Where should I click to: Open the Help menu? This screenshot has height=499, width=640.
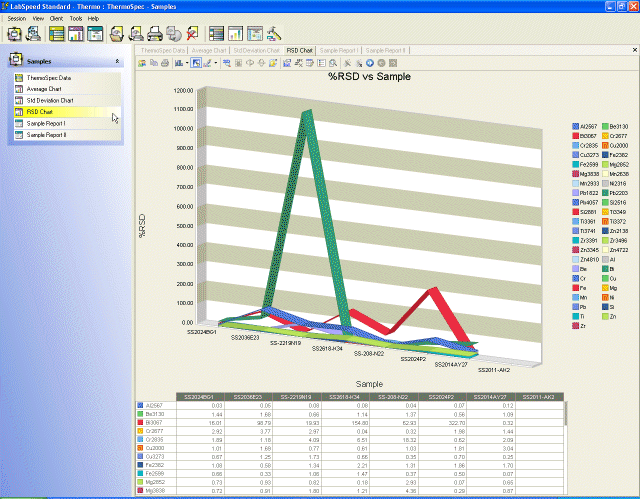(x=93, y=18)
